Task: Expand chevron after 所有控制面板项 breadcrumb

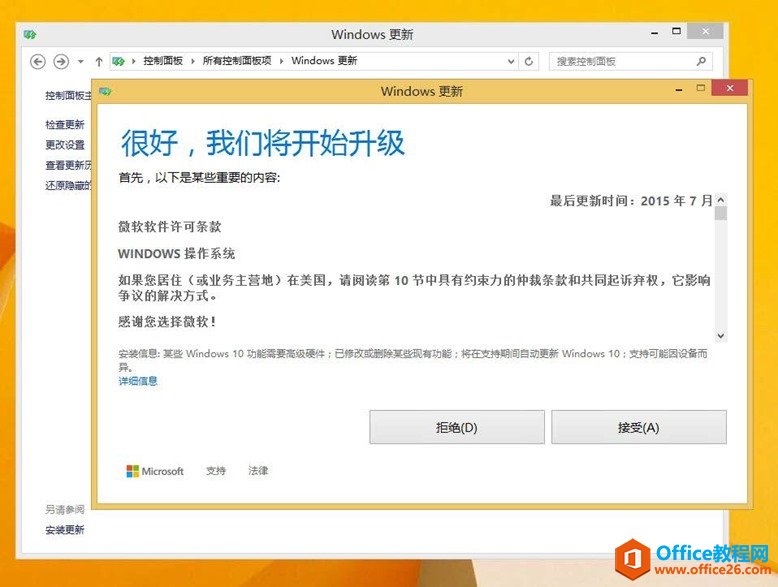Action: click(281, 61)
